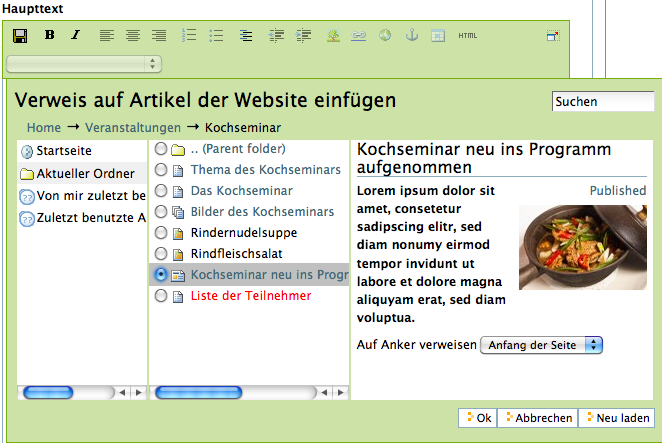The height and width of the screenshot is (443, 662).
Task: Open the style dropdown in toolbar
Action: [x=84, y=64]
